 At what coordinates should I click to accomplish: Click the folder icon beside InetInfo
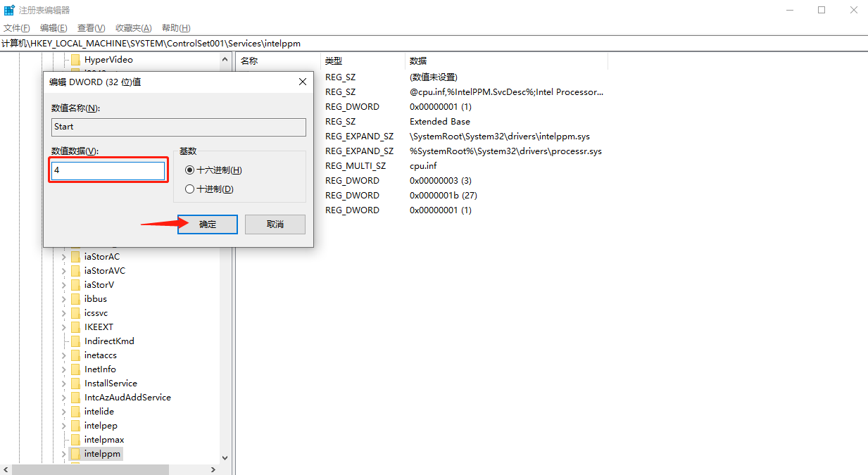pos(75,369)
